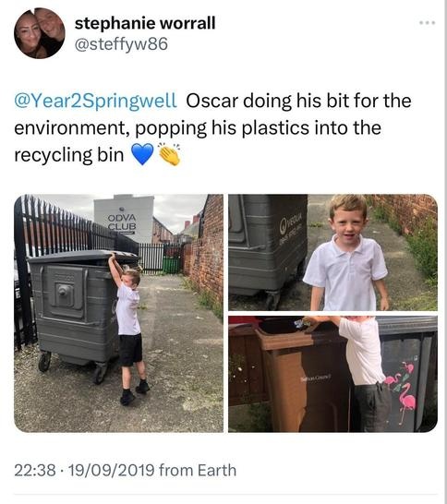Click the word "environment" in the tweet text

tap(70, 127)
